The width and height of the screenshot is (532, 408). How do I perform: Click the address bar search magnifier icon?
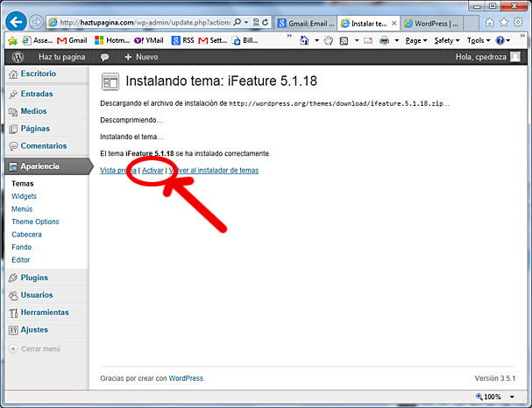238,23
